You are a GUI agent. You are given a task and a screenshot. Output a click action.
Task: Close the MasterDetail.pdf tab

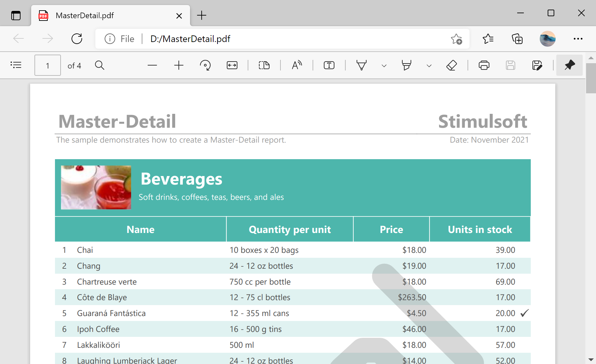click(179, 16)
